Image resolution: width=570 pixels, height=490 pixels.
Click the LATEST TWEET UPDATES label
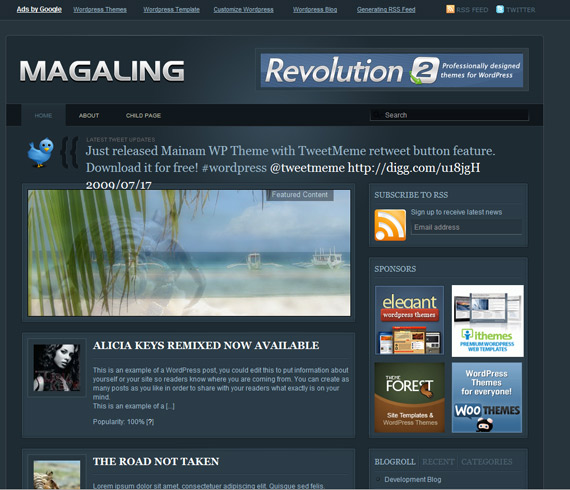(x=121, y=140)
